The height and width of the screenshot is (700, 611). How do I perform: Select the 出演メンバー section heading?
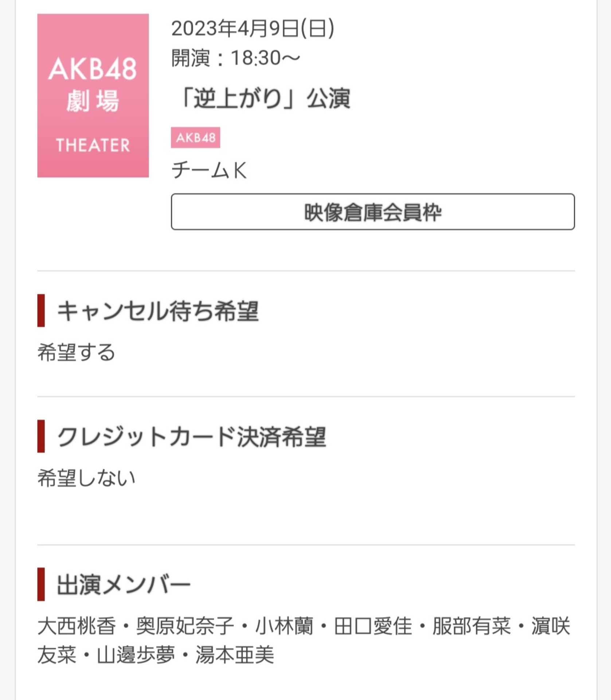pyautogui.click(x=124, y=584)
